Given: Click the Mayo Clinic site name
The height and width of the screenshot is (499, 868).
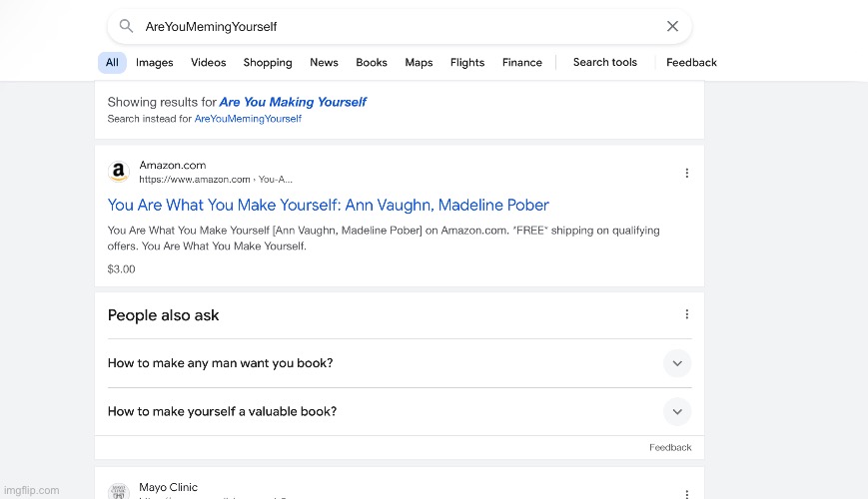Looking at the screenshot, I should pyautogui.click(x=168, y=487).
